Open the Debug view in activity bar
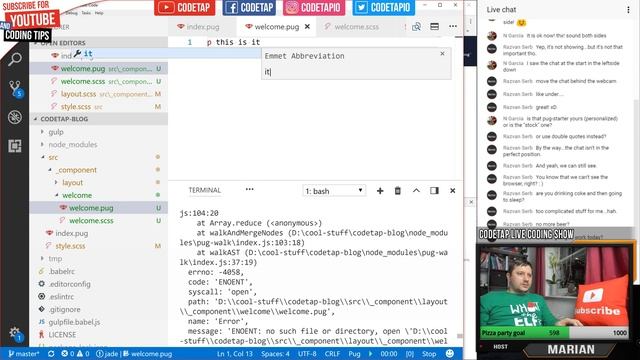Viewport: 640px width, 360px height. [x=15, y=117]
